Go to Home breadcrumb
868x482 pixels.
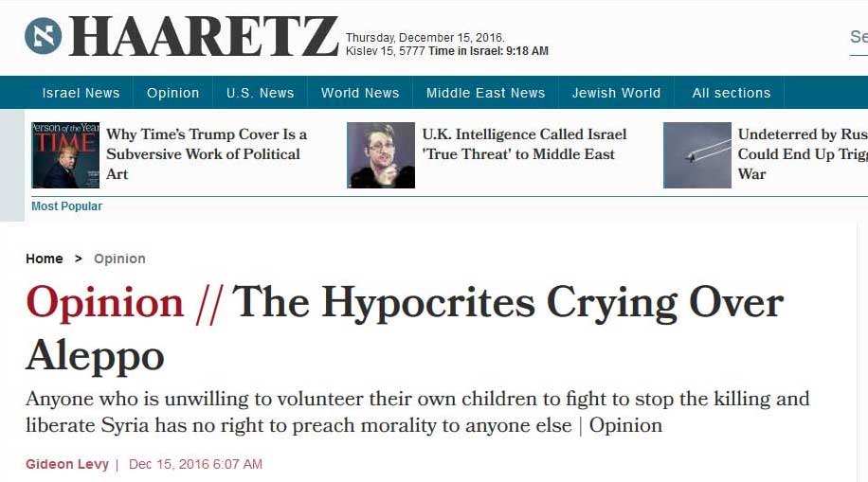[x=45, y=259]
